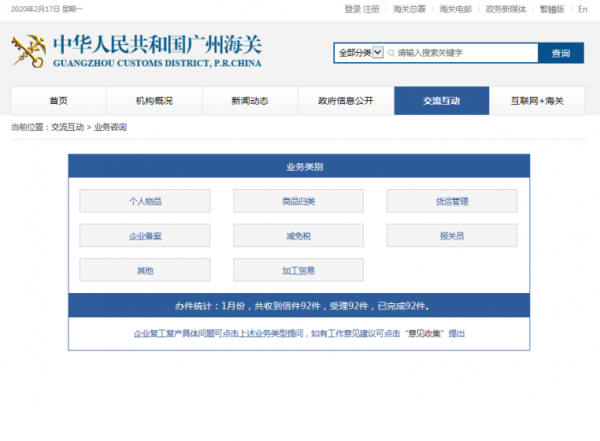The height and width of the screenshot is (441, 600).
Task: Go to the 机构概况 tab
Action: pos(154,101)
